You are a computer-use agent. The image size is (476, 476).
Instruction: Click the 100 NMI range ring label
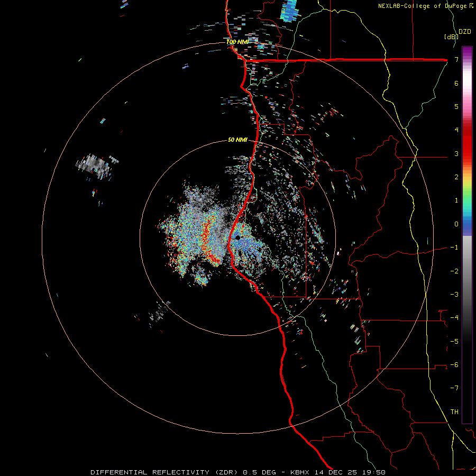237,42
